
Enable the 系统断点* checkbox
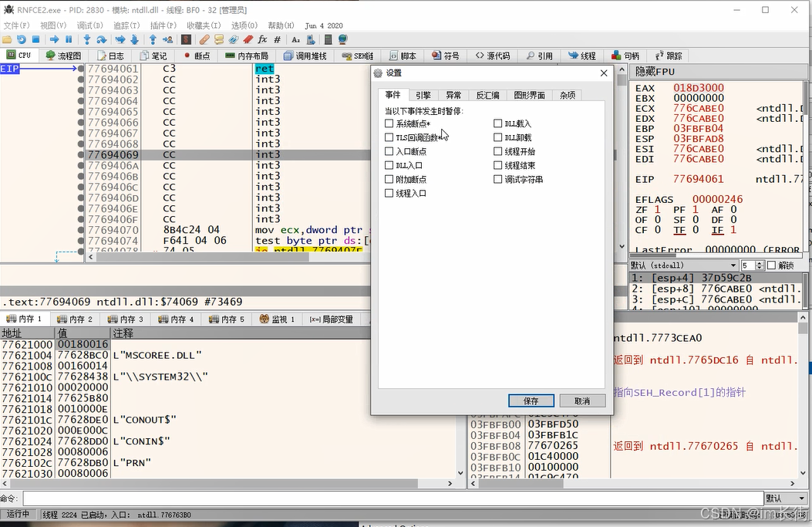[389, 123]
